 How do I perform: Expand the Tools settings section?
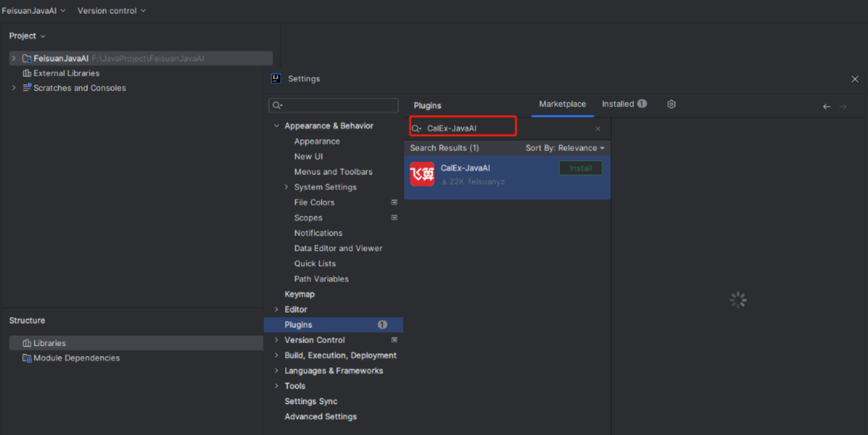tap(277, 386)
